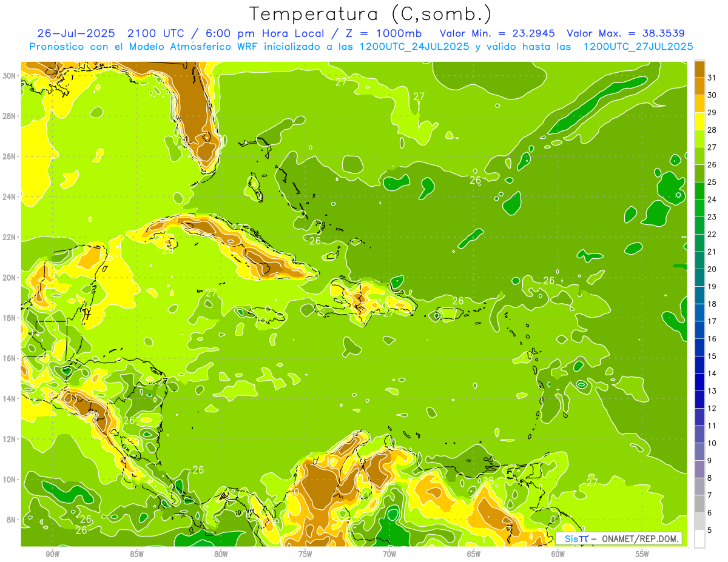Click the "1200UTC_27JUL2025" valid-until time
The width and height of the screenshot is (728, 562).
(638, 47)
